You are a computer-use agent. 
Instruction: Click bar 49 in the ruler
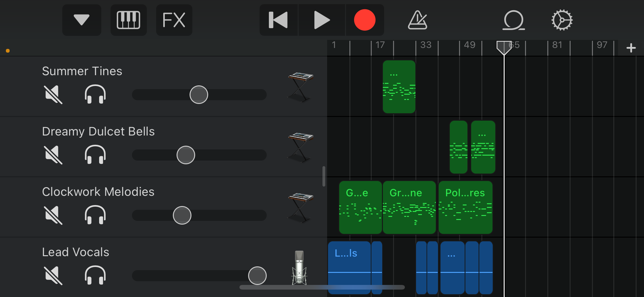(x=470, y=45)
